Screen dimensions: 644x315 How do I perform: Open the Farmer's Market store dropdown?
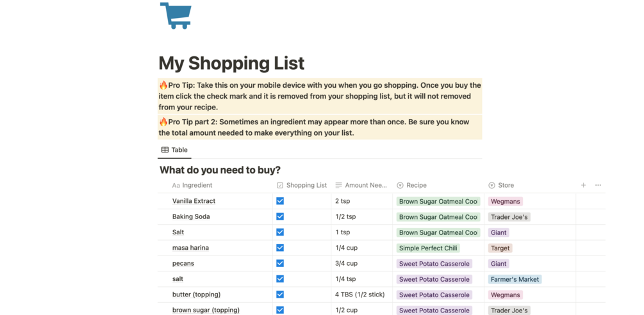click(515, 279)
